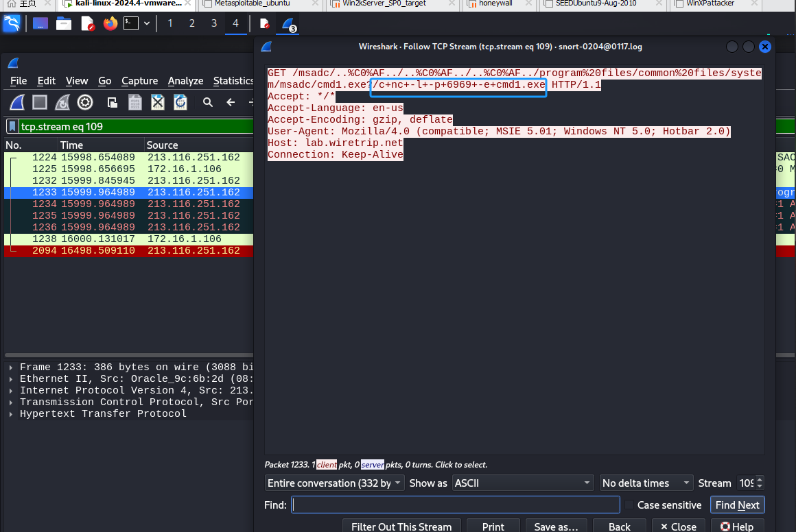Increase the Stream number spinner

760,479
